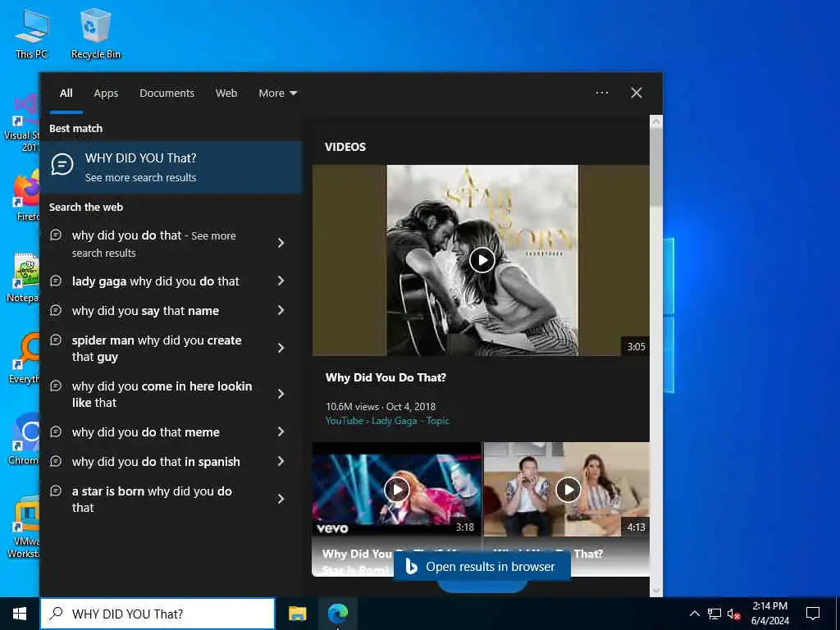Click search icon next to 'spider man' suggestion
The width and height of the screenshot is (840, 630).
click(56, 339)
